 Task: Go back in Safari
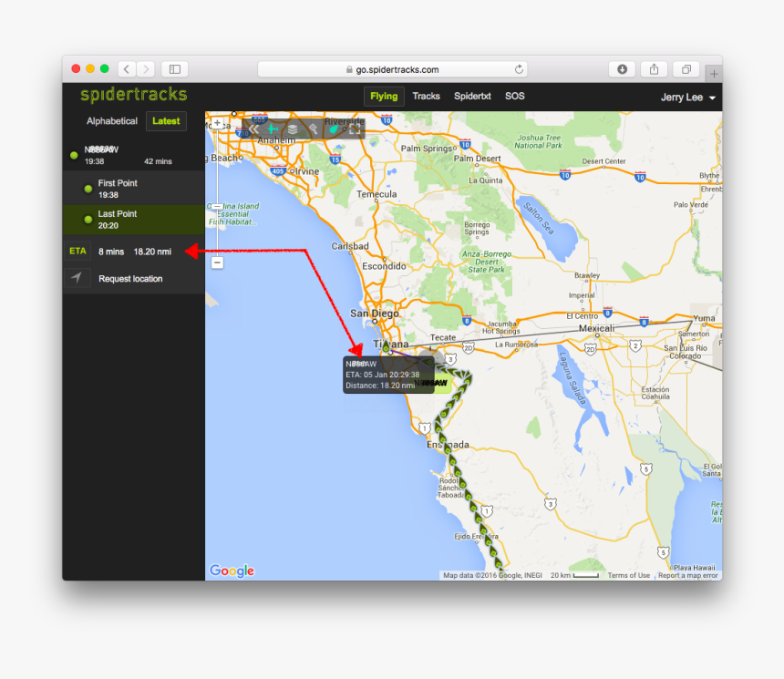[x=127, y=69]
